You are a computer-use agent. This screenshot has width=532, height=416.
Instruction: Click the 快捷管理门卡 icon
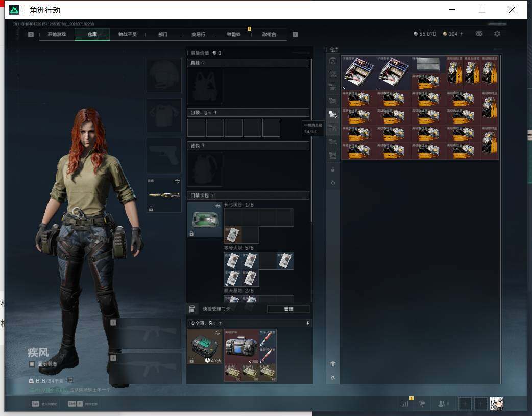click(192, 309)
